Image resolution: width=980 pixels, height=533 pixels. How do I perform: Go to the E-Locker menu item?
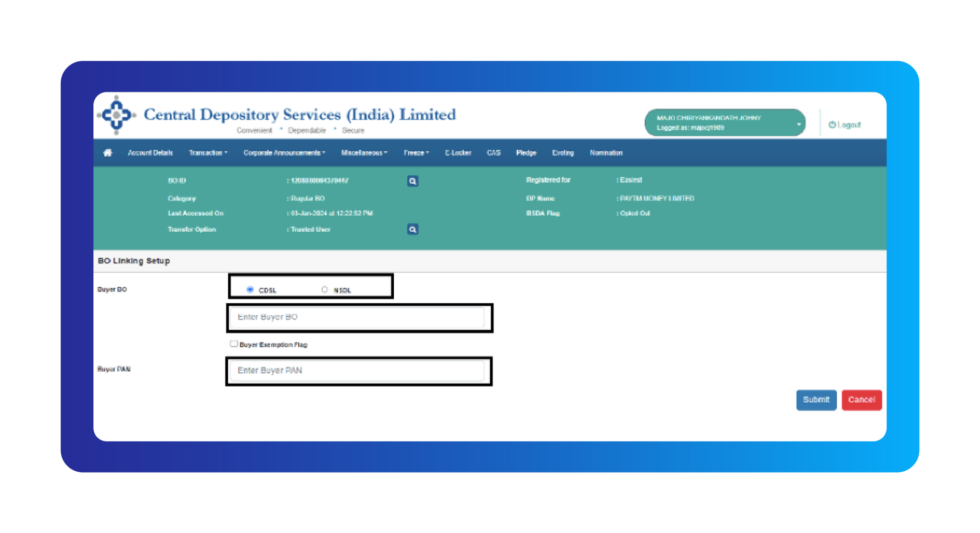point(458,153)
